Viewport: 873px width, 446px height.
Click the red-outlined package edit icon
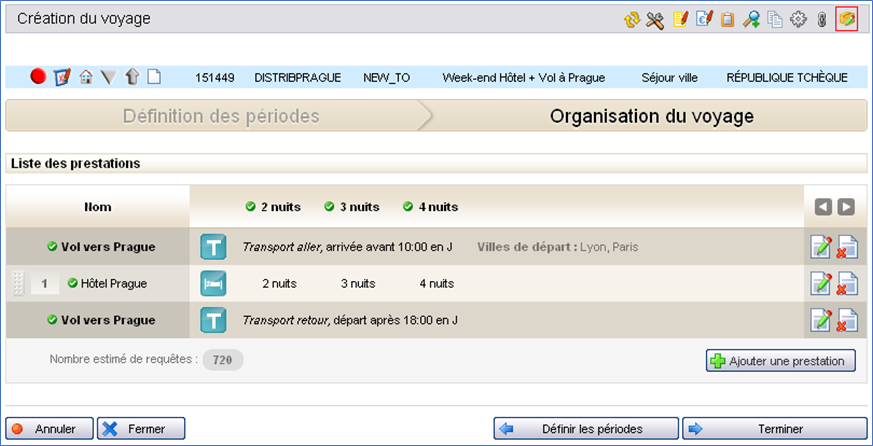847,19
